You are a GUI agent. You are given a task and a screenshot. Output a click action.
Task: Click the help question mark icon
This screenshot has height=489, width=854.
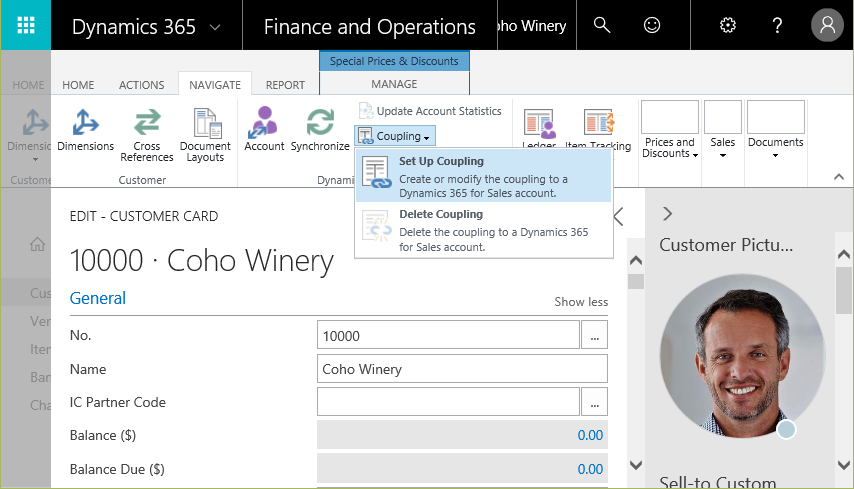tap(777, 25)
